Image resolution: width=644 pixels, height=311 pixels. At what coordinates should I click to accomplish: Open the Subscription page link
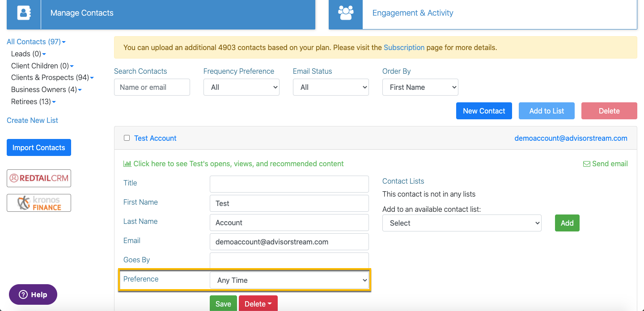tap(404, 47)
